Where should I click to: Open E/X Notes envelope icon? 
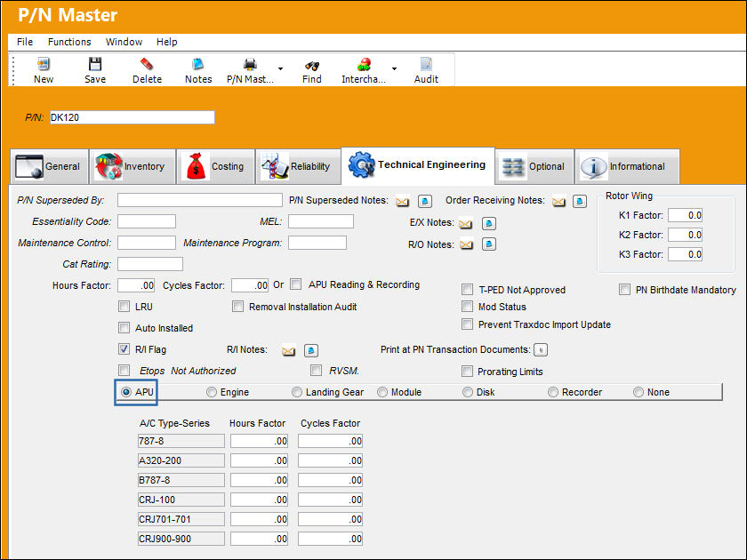pos(465,224)
